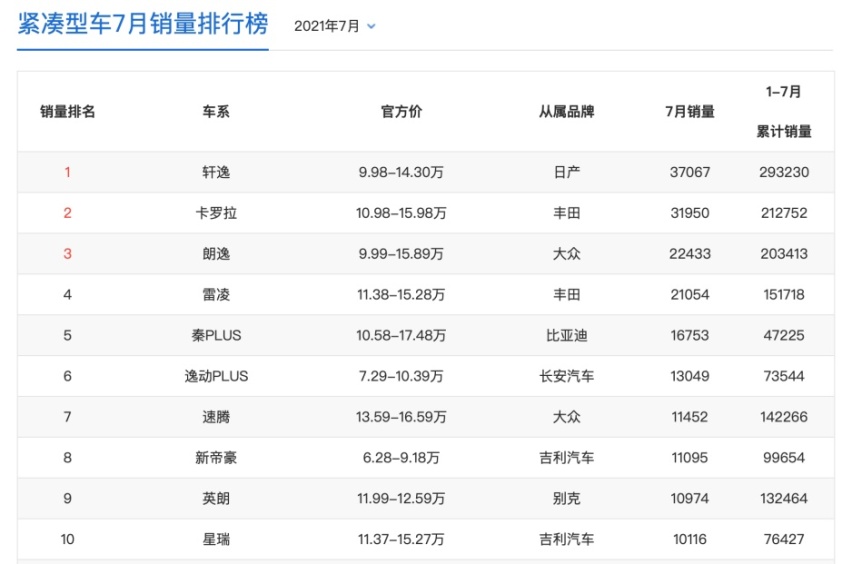Image resolution: width=852 pixels, height=564 pixels.
Task: Select price 11.37-15.27万
Action: pyautogui.click(x=401, y=539)
